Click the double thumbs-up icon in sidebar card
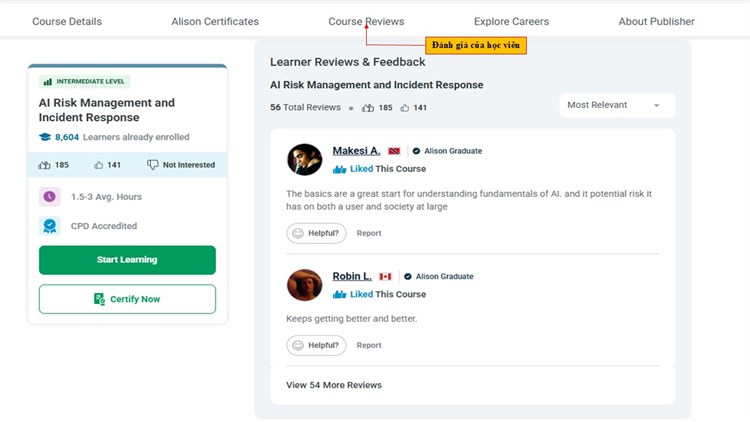The image size is (750, 422). pos(44,165)
